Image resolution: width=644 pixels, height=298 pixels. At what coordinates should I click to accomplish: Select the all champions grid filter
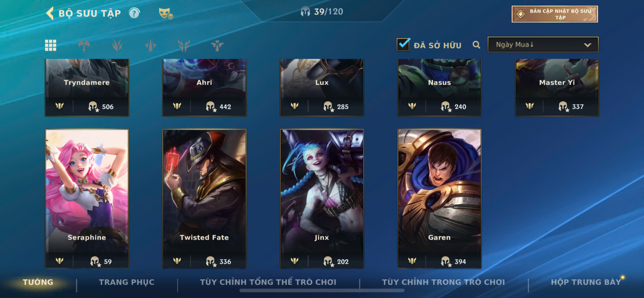pyautogui.click(x=51, y=45)
